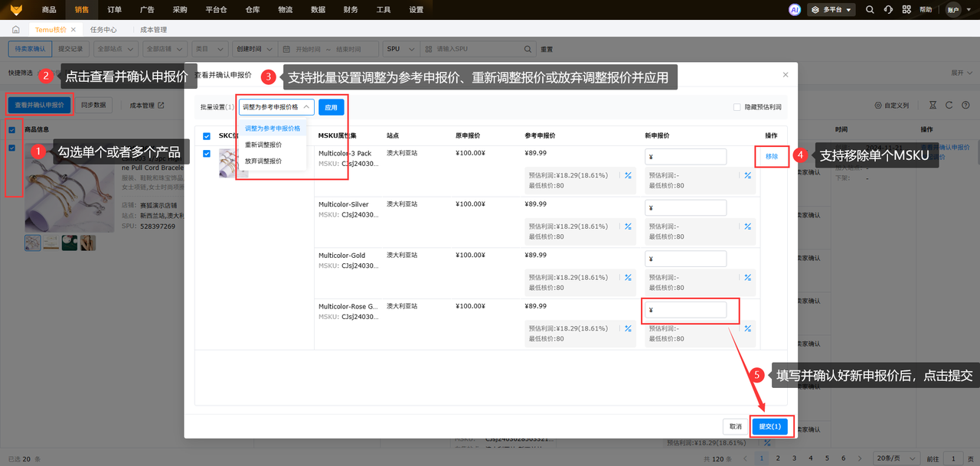Open the 商品 top menu
The width and height of the screenshot is (980, 466).
49,10
